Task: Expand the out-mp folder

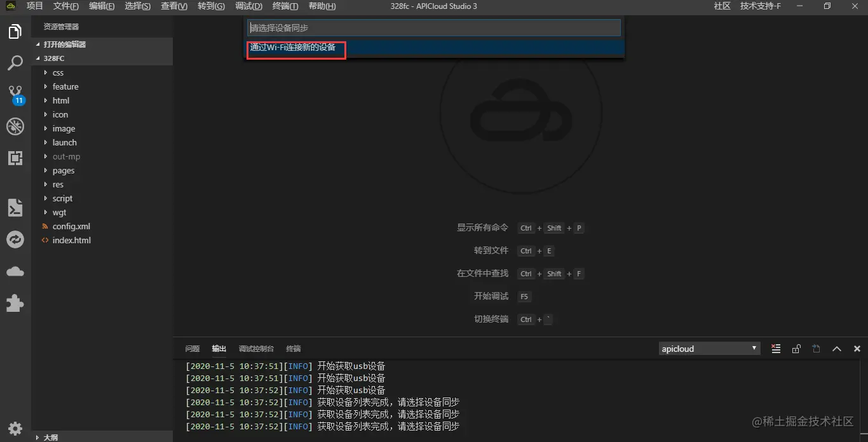Action: pyautogui.click(x=102, y=156)
